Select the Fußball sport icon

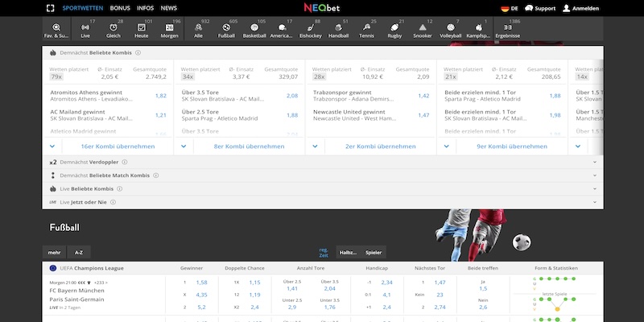pyautogui.click(x=226, y=27)
